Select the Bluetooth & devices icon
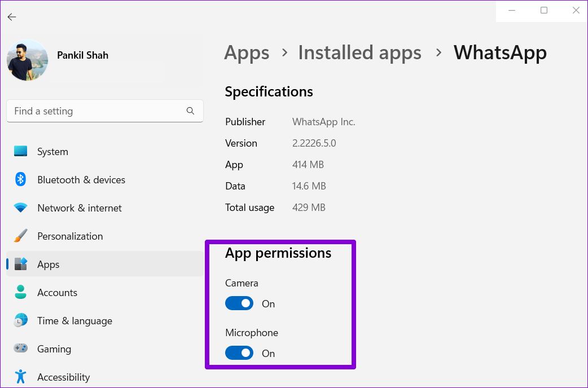Image resolution: width=588 pixels, height=388 pixels. 20,179
